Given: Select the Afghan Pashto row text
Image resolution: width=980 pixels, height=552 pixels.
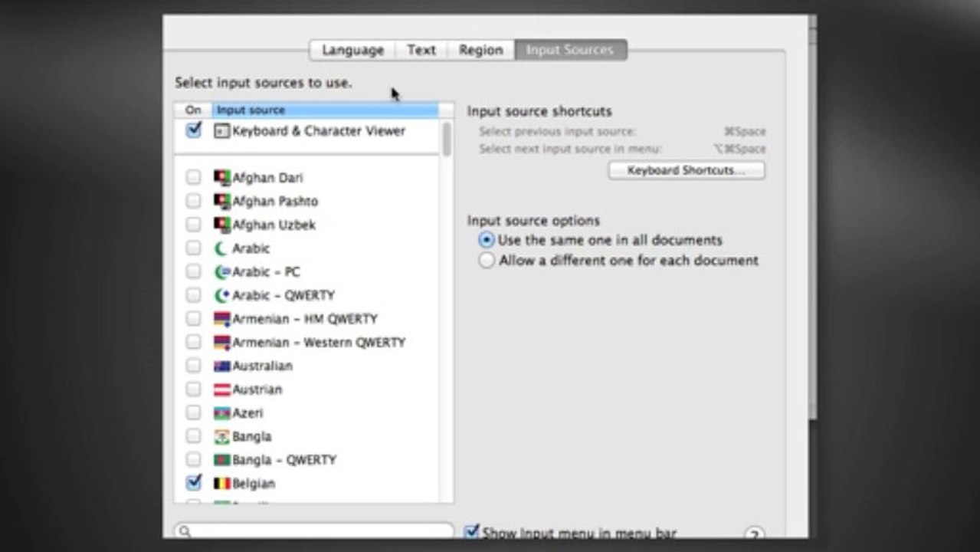Looking at the screenshot, I should pos(275,202).
